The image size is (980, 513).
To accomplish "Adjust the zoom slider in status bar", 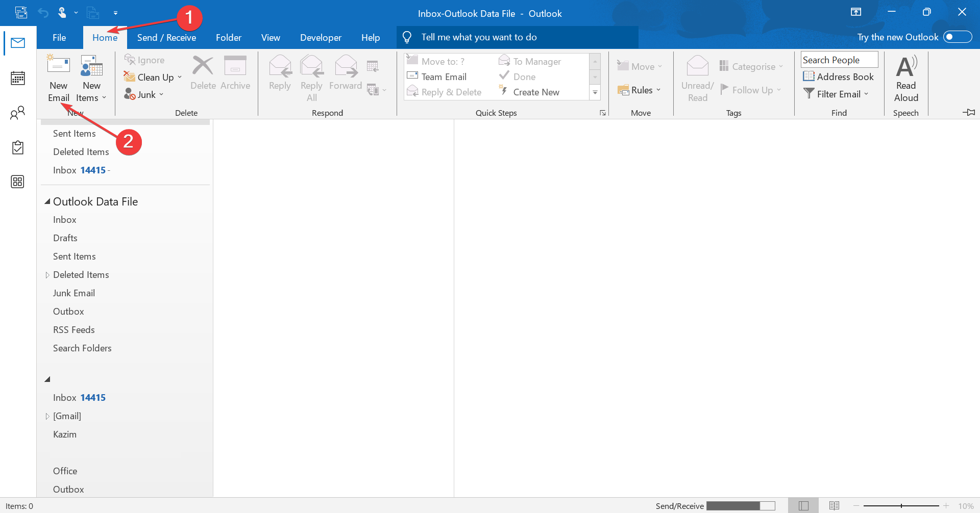I will 901,505.
